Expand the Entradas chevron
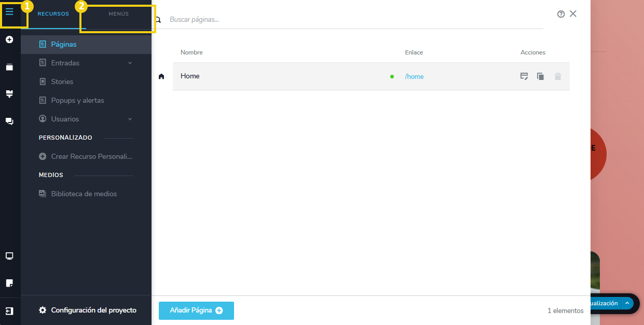The width and height of the screenshot is (644, 325). pyautogui.click(x=130, y=63)
